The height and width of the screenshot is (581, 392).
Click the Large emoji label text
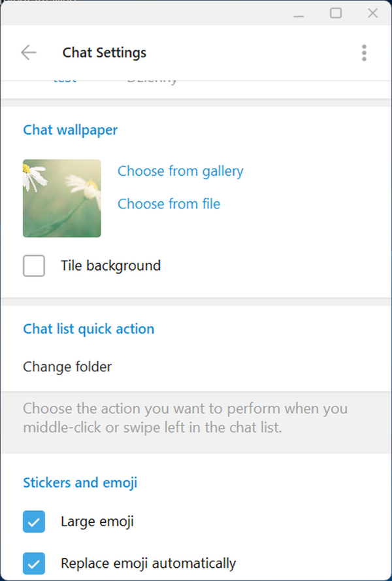[97, 522]
